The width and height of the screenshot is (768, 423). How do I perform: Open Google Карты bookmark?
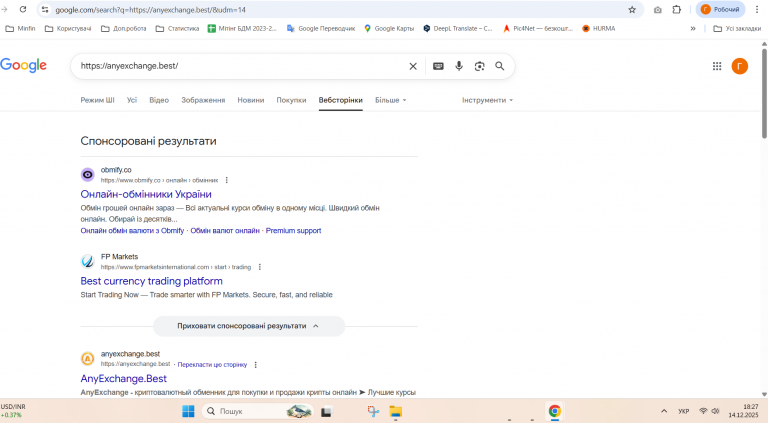tap(389, 28)
